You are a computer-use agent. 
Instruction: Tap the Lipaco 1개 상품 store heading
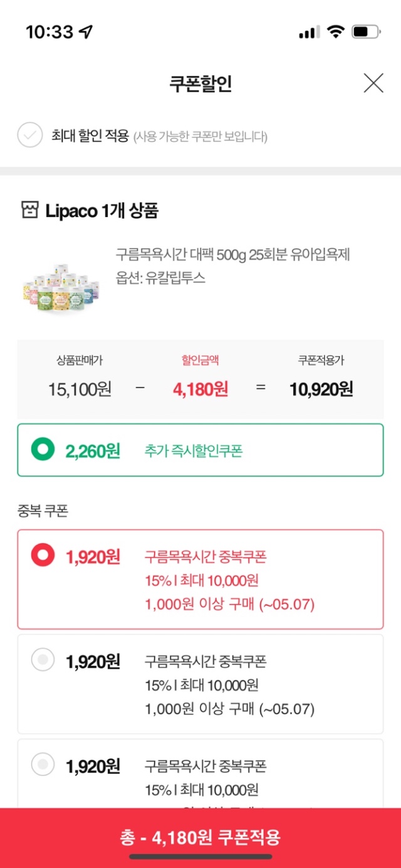tap(102, 211)
